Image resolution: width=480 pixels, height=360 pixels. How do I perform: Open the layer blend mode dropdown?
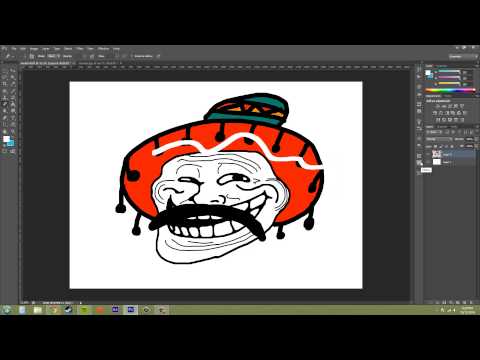[x=439, y=139]
